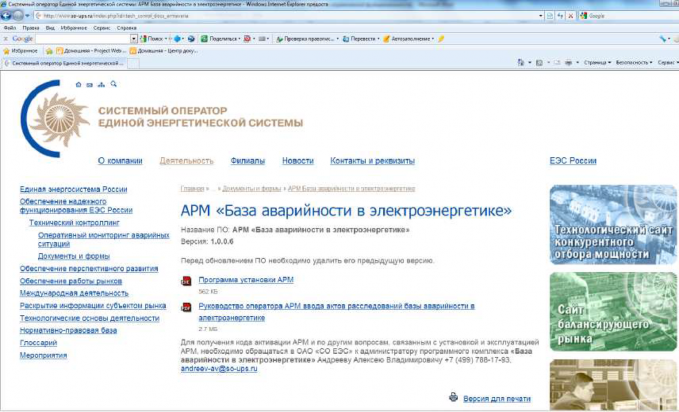Viewport: 679px width, 412px height.
Task: Click the read mail icon in command bar
Action: click(x=557, y=62)
